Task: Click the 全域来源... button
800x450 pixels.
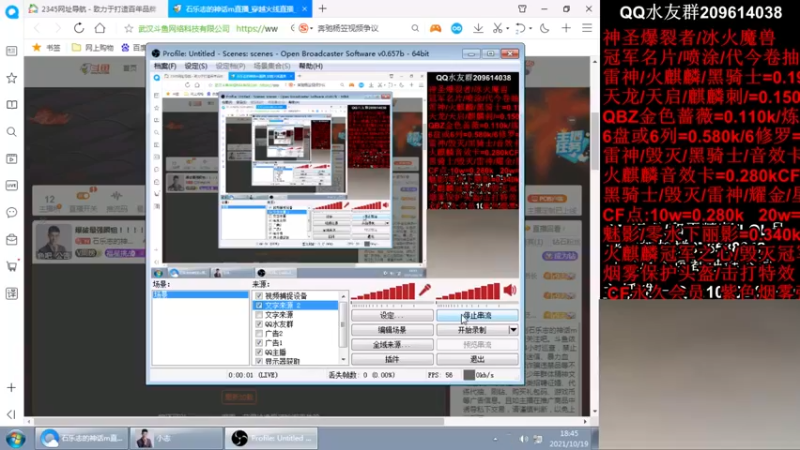Action: pos(392,345)
